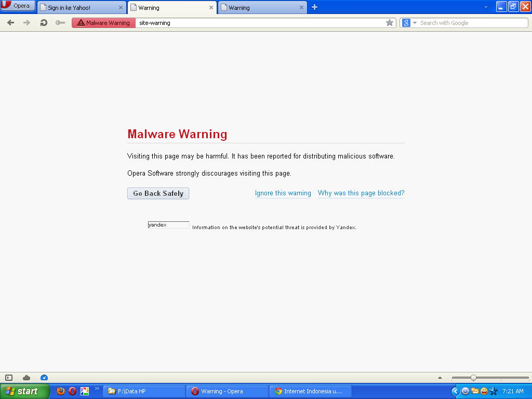The height and width of the screenshot is (399, 532).
Task: Switch to the last Warning tab
Action: pyautogui.click(x=262, y=7)
